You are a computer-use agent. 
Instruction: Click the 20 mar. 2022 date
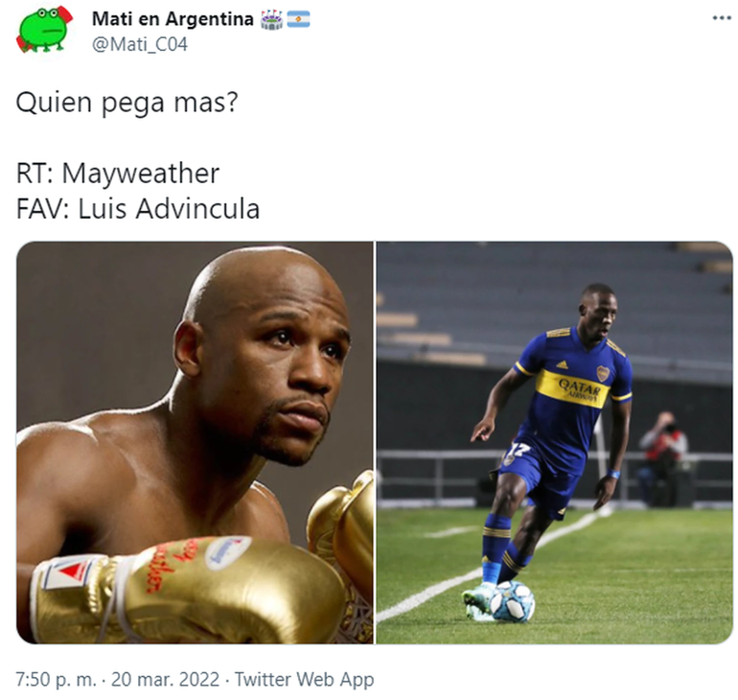tap(165, 679)
